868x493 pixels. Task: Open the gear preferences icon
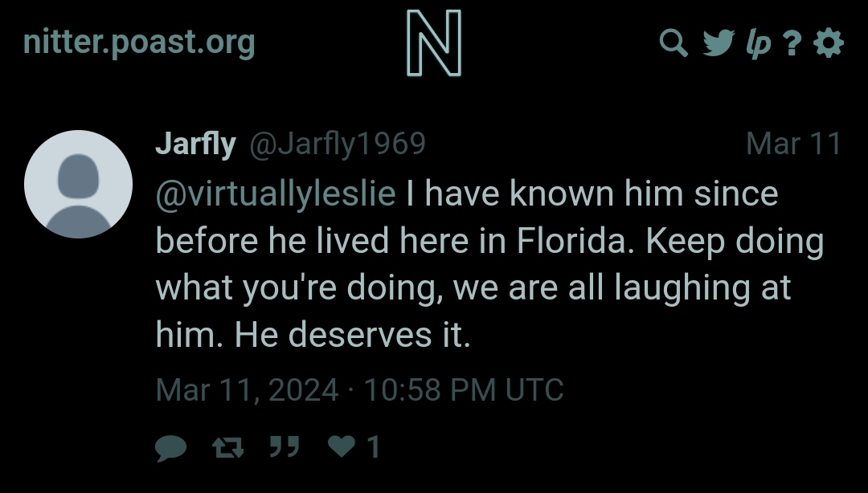click(x=829, y=43)
